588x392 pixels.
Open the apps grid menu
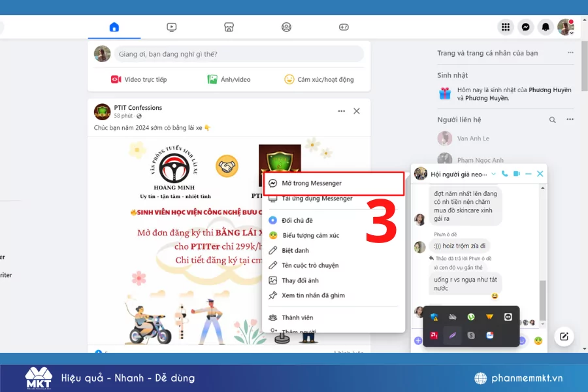506,27
